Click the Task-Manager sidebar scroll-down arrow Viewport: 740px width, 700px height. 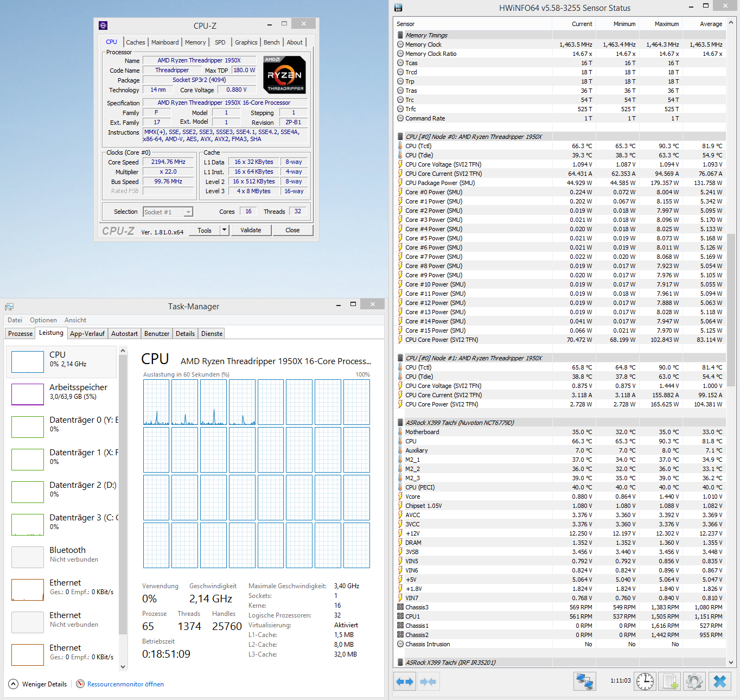click(123, 666)
